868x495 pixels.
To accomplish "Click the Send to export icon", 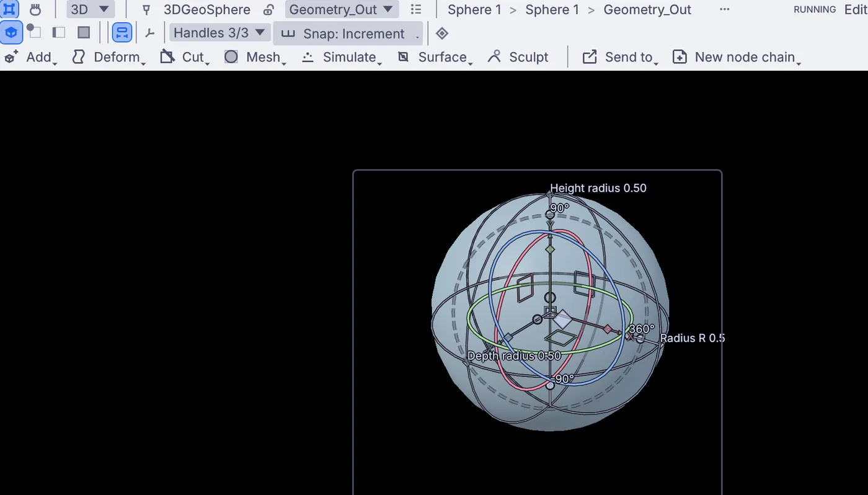I will (x=590, y=57).
